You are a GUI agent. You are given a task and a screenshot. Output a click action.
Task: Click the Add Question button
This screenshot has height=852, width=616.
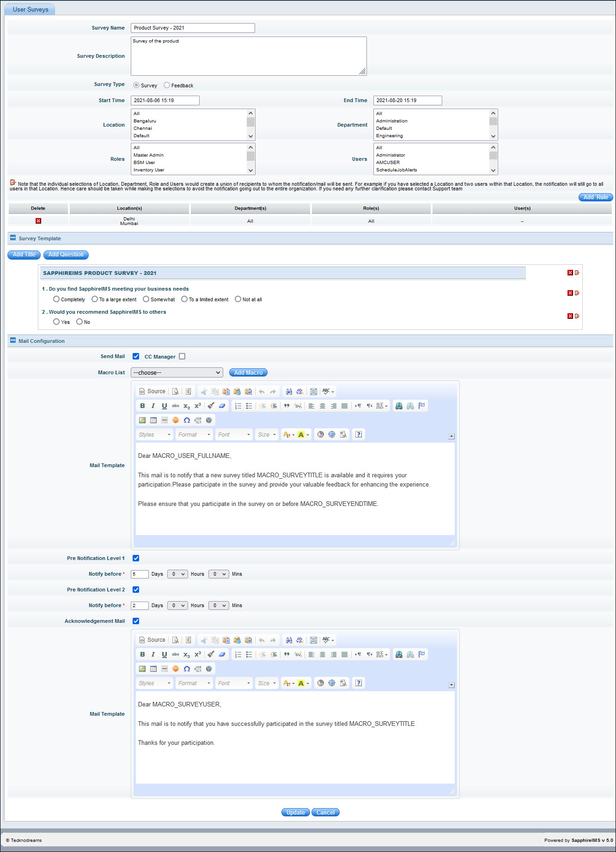pos(66,255)
